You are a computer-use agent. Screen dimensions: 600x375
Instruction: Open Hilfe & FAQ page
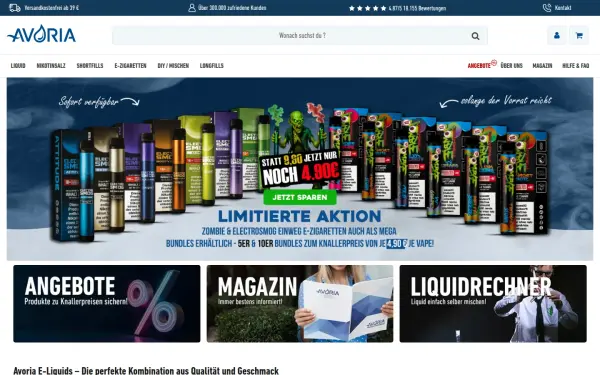576,66
